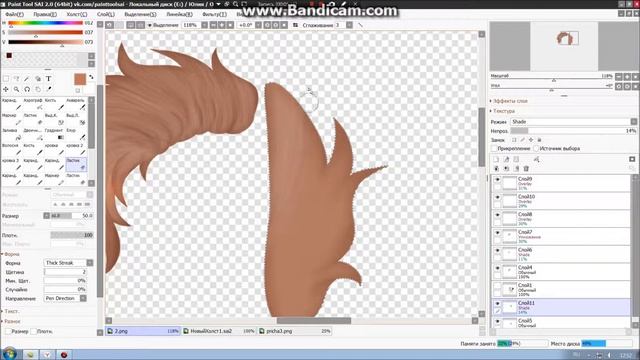This screenshot has width=640, height=360.
Task: Click the Размер brush size field
Action: 72,216
